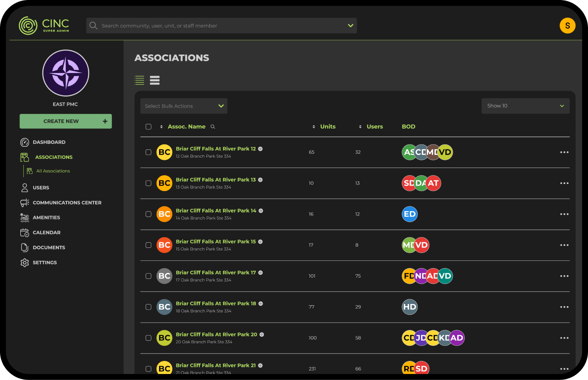
Task: Check the box for River Park 21
Action: click(148, 369)
